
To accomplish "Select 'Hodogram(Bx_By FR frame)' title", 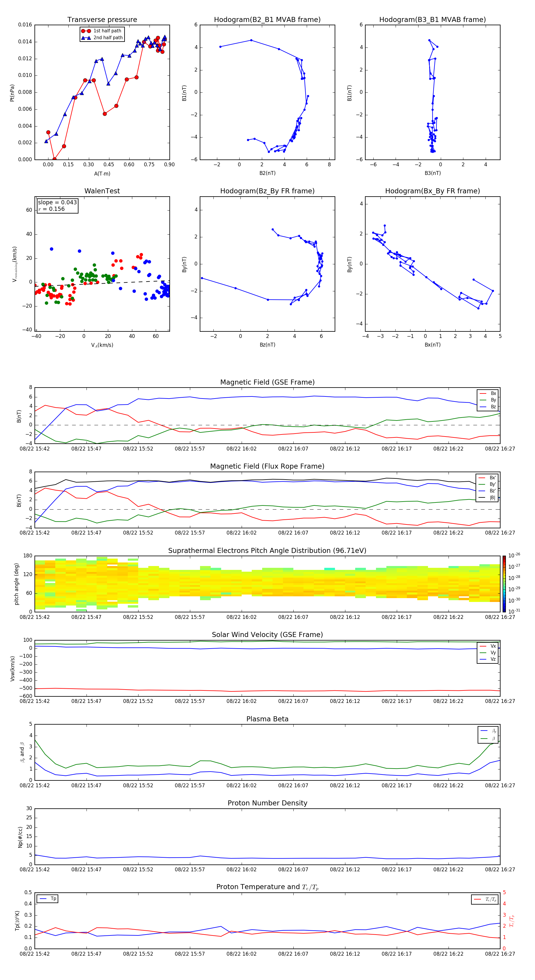I will [x=432, y=191].
